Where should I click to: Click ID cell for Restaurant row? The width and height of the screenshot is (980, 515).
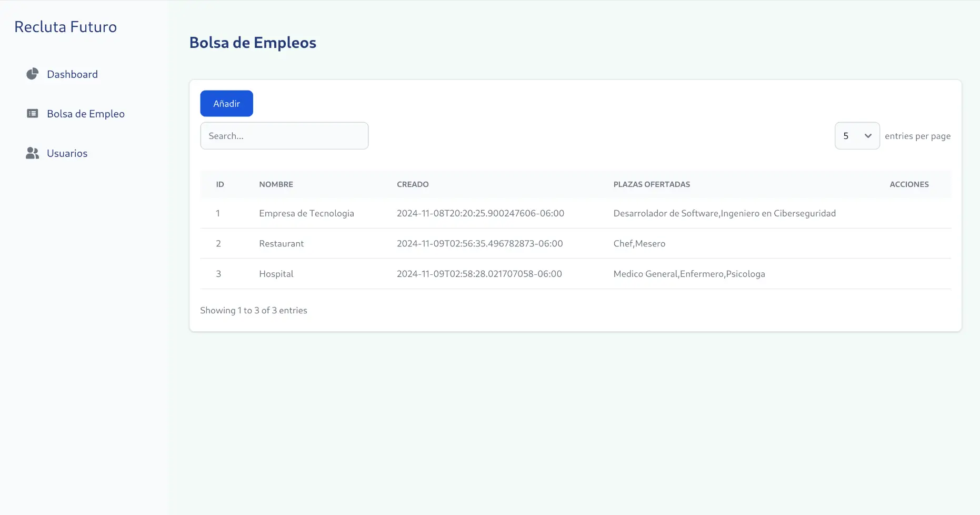218,243
